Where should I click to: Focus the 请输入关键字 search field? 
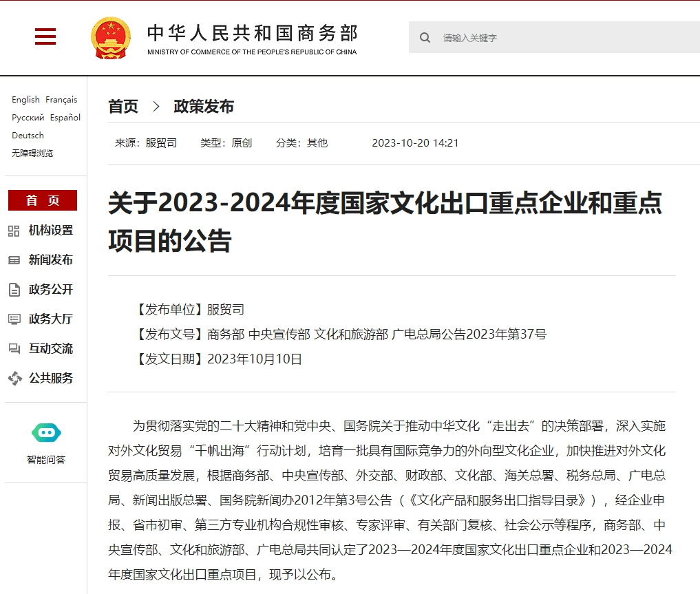pos(555,37)
